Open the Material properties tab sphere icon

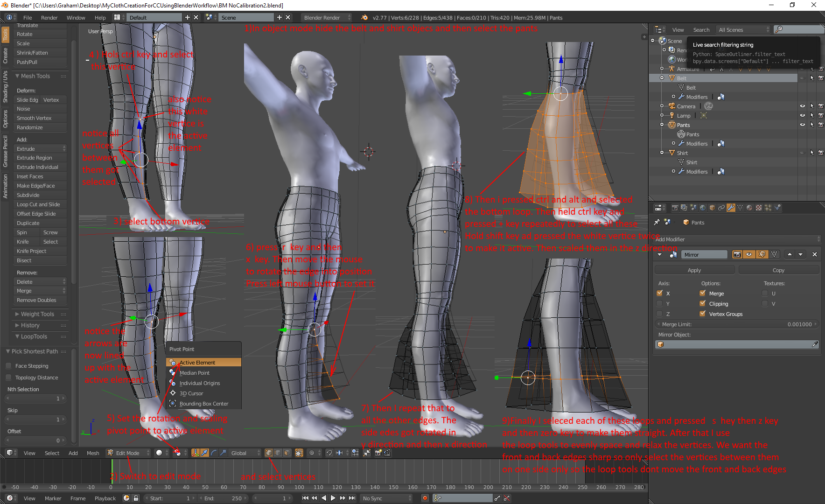749,208
